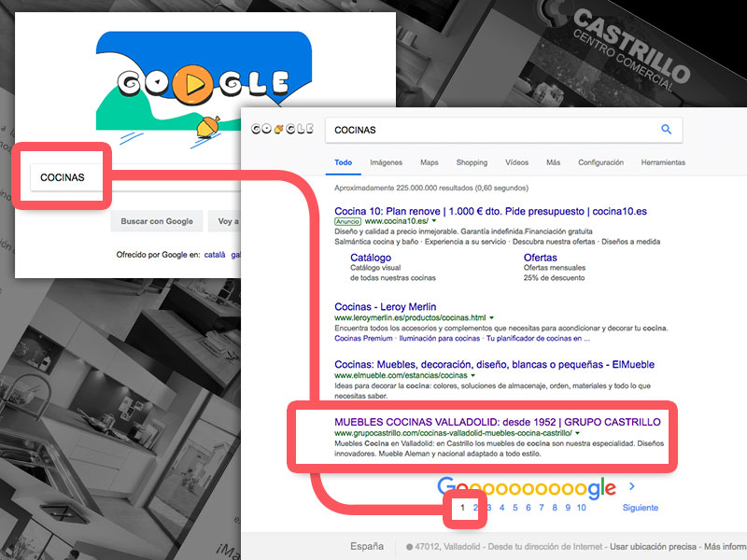Screen dimensions: 747x560
Task: Open the Shopping tab
Action: click(472, 162)
